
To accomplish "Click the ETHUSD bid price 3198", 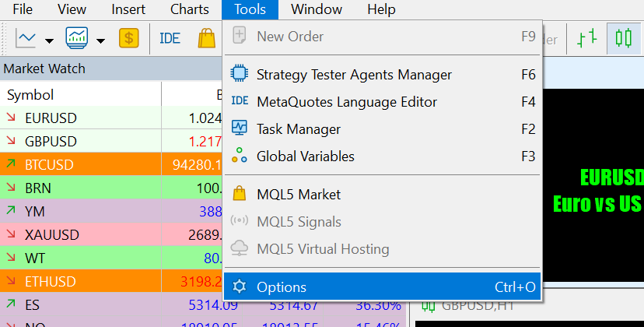I will (x=201, y=281).
